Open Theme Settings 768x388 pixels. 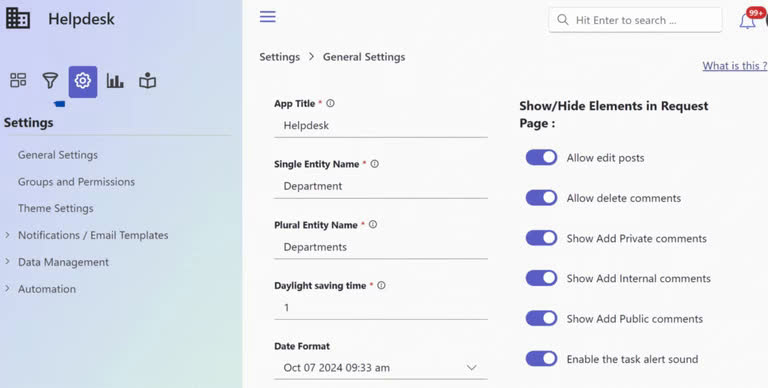click(56, 208)
